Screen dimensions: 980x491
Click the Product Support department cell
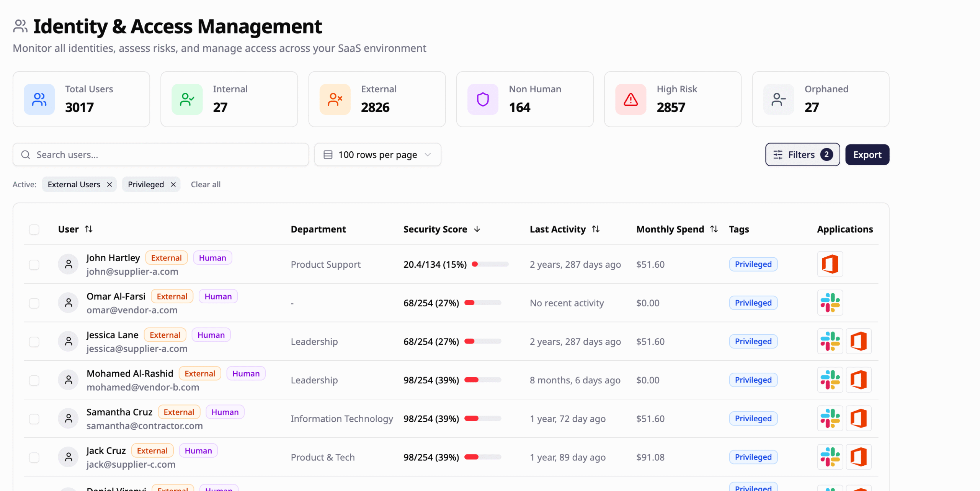(325, 265)
